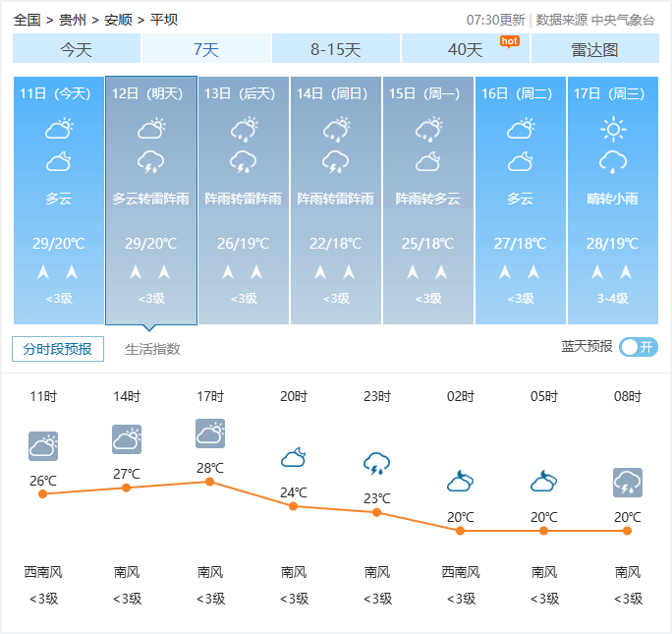The width and height of the screenshot is (672, 634).
Task: Click the cloudy night icon at 20时
Action: click(294, 457)
